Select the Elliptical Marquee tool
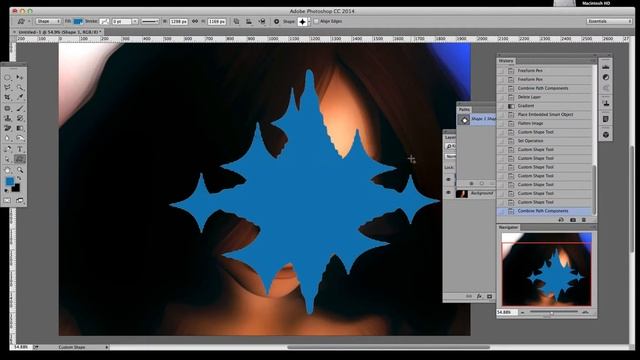The height and width of the screenshot is (360, 640). coord(8,77)
